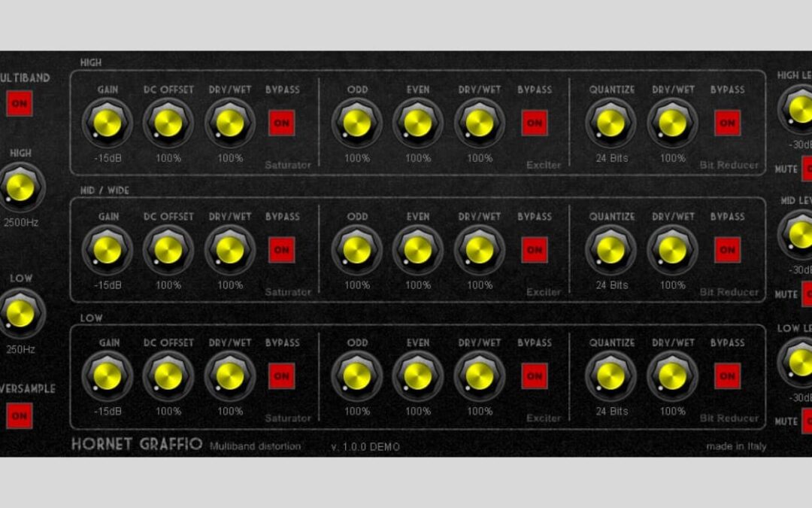Click the Low band Quantize knob
Viewport: 812px width, 508px height.
[x=611, y=376]
